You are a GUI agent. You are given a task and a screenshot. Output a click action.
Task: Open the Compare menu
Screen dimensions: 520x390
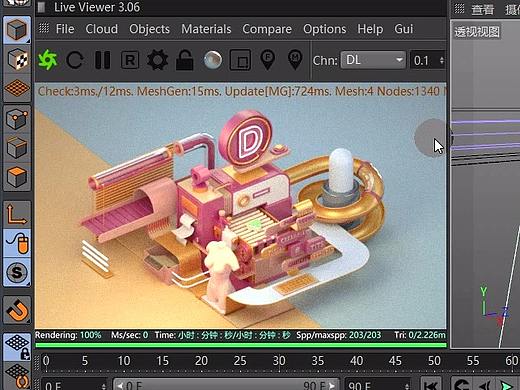click(267, 29)
